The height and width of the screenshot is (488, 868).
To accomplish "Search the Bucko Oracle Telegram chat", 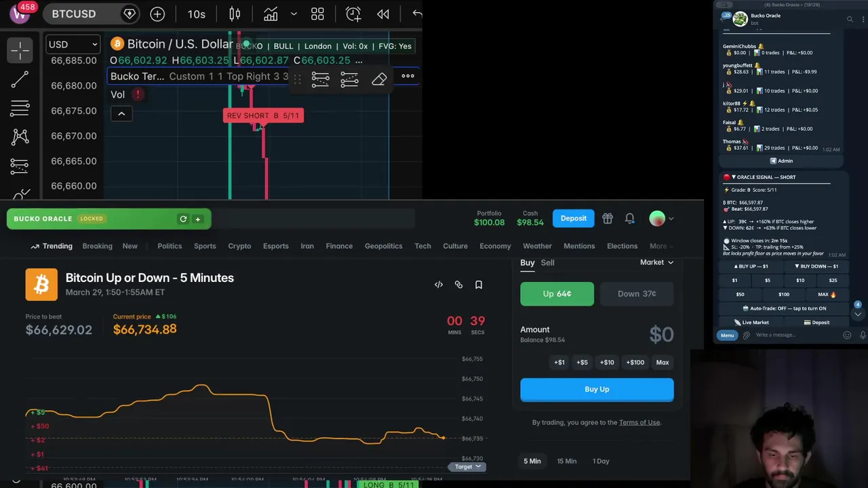I will 850,19.
